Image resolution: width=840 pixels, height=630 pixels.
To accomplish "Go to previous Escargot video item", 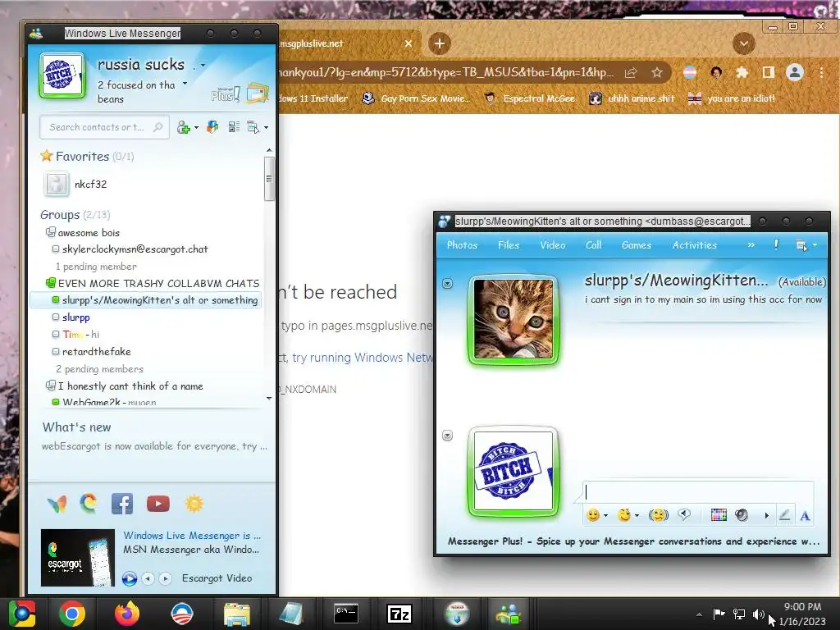I will tap(148, 578).
